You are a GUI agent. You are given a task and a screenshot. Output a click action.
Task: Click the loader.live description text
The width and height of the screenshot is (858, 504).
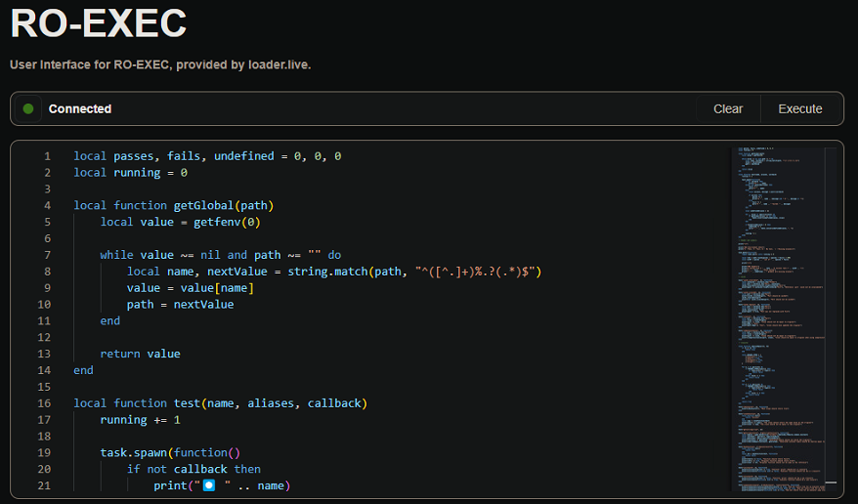pyautogui.click(x=160, y=64)
